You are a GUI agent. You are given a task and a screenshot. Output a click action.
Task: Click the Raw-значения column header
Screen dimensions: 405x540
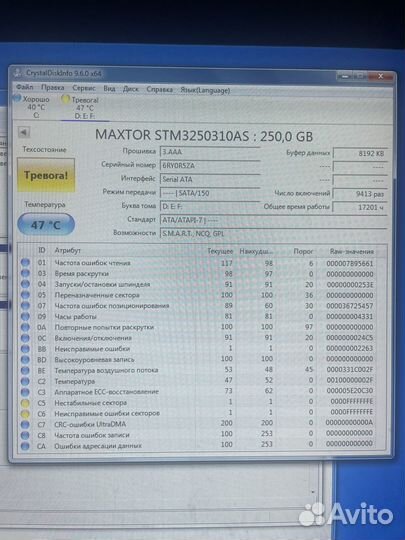coord(352,252)
